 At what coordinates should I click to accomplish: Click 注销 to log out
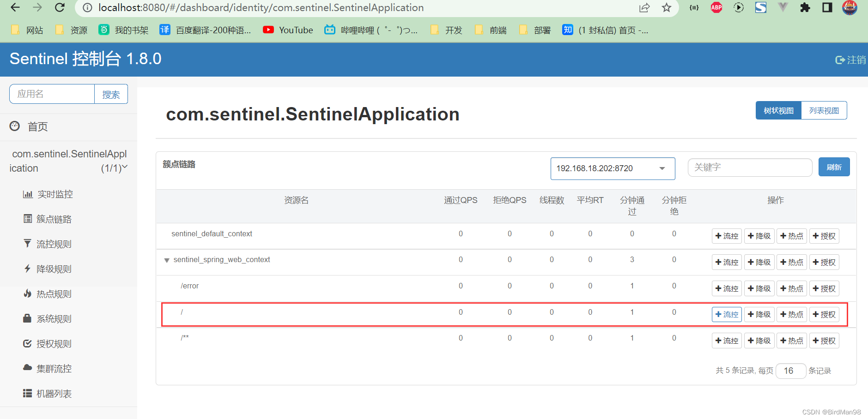[850, 60]
